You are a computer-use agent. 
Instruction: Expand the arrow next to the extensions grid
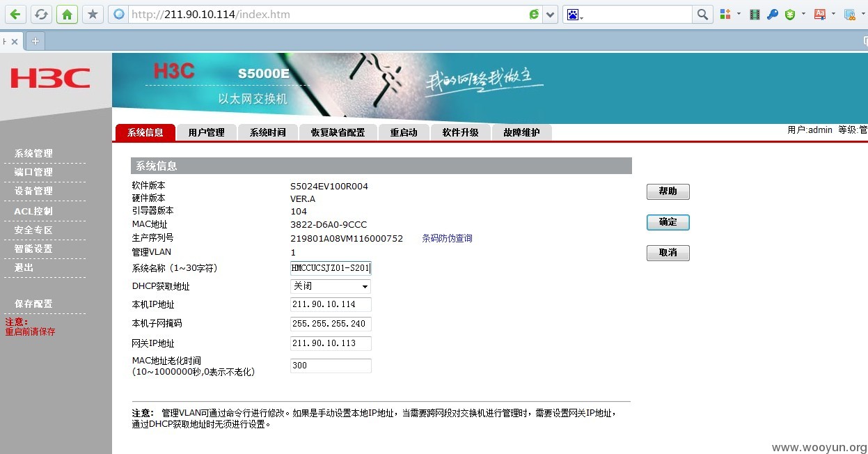[x=739, y=14]
